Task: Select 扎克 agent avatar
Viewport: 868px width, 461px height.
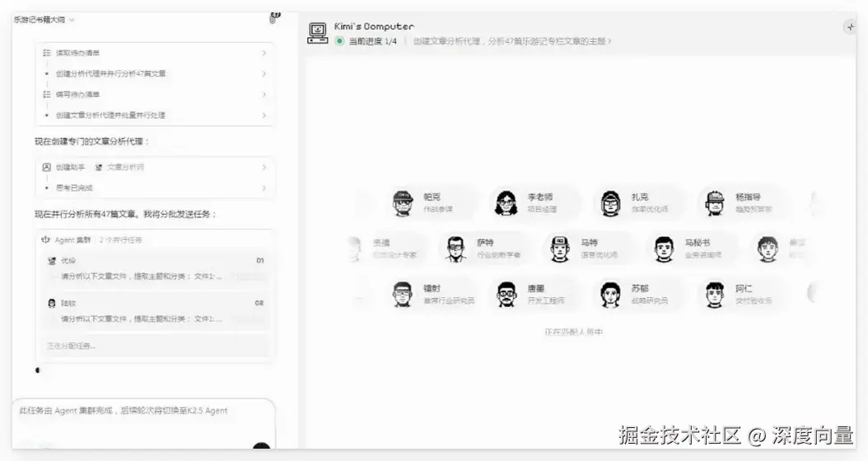Action: click(610, 203)
